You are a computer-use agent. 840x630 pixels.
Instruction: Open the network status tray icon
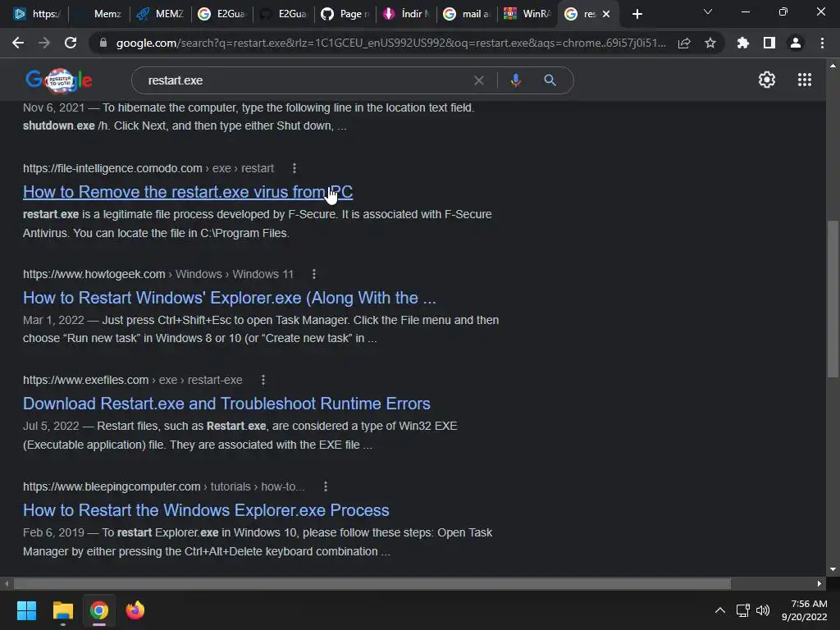pyautogui.click(x=742, y=610)
